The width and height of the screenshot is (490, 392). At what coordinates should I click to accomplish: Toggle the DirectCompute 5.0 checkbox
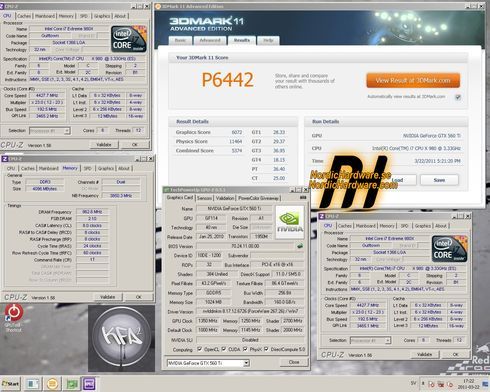[266, 349]
